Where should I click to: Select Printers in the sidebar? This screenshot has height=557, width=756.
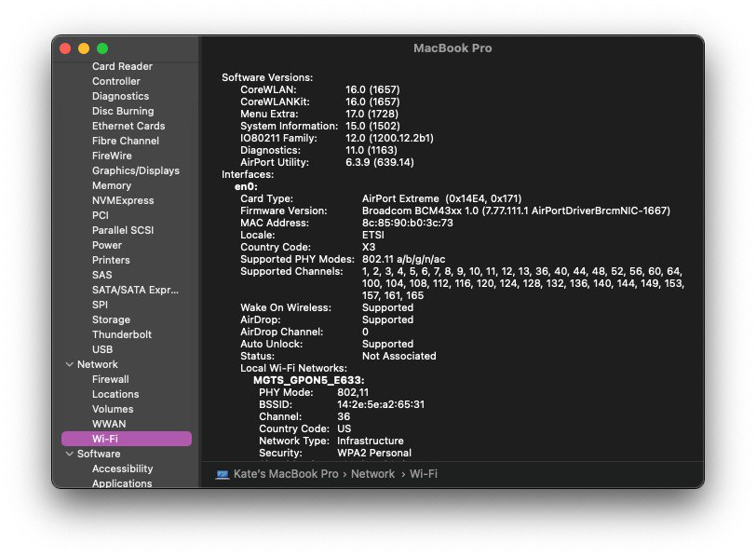(x=111, y=261)
